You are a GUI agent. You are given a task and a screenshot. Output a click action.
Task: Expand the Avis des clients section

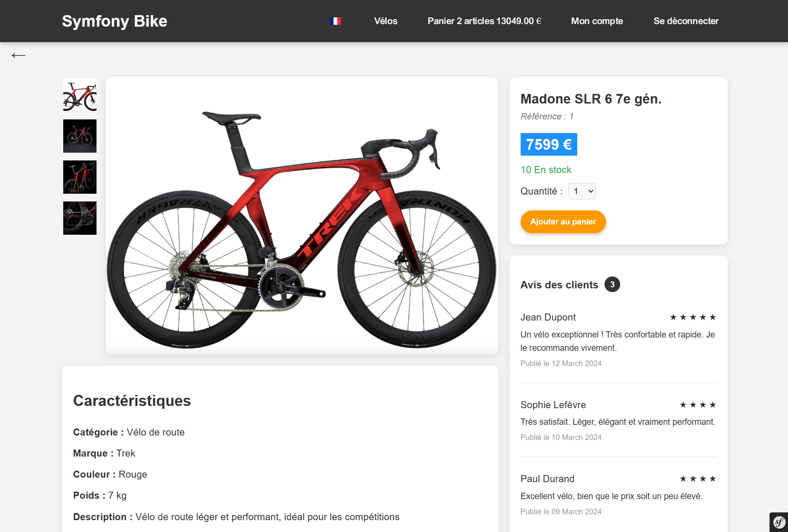[x=559, y=284]
